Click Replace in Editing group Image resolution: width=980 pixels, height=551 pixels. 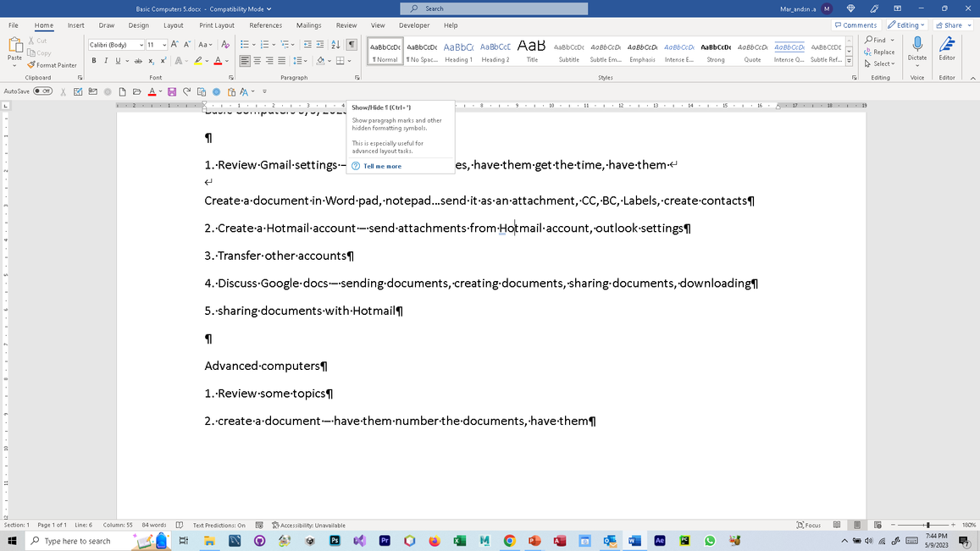tap(879, 52)
